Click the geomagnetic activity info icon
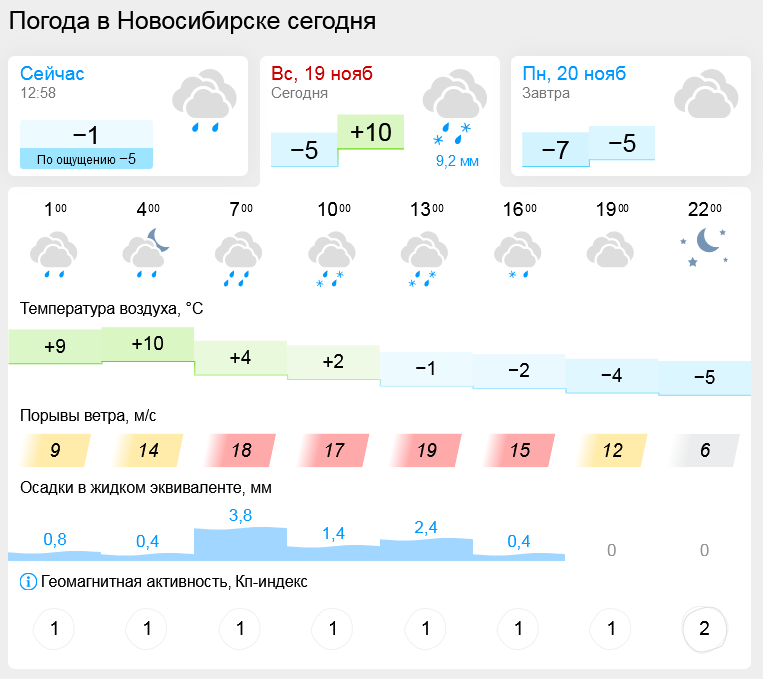Image resolution: width=768 pixels, height=683 pixels. [27, 582]
